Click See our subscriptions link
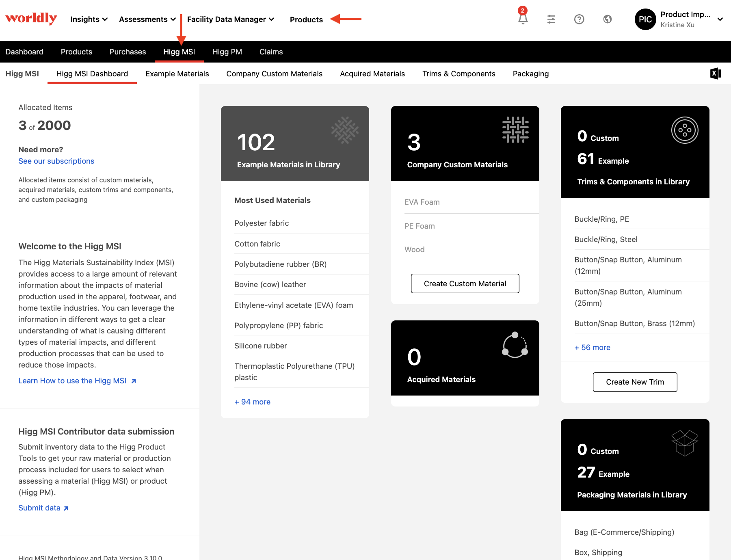The width and height of the screenshot is (731, 560). 56,161
